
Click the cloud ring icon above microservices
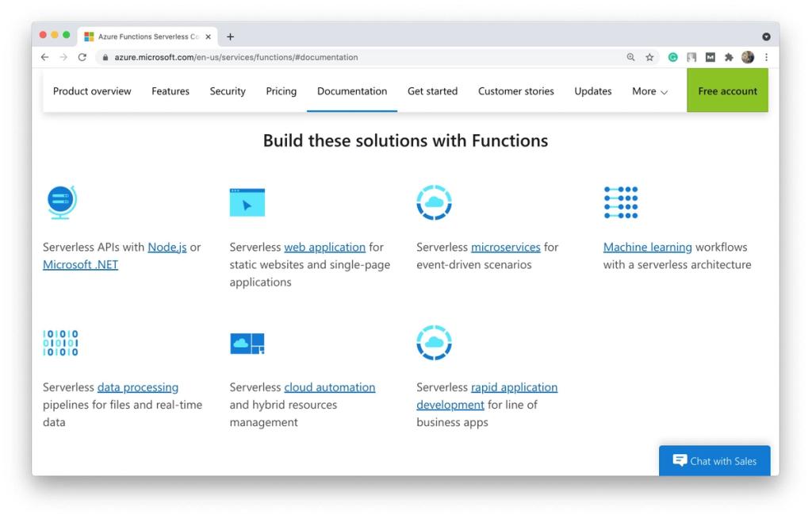434,202
